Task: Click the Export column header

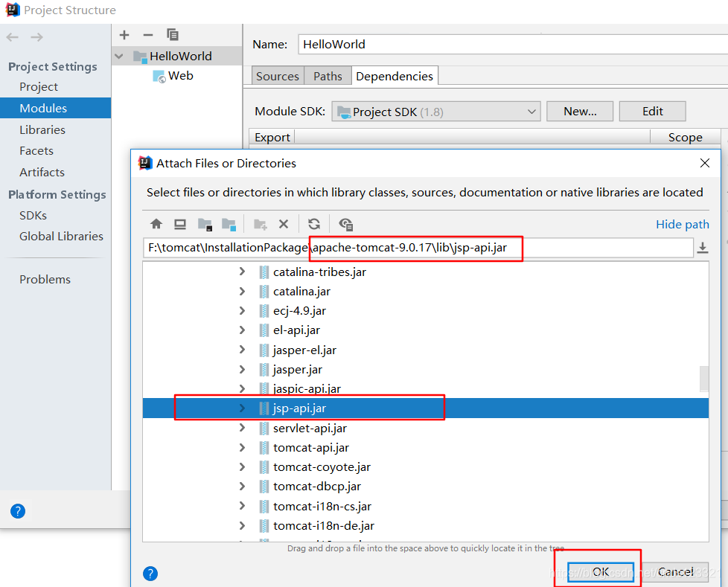Action: [272, 138]
